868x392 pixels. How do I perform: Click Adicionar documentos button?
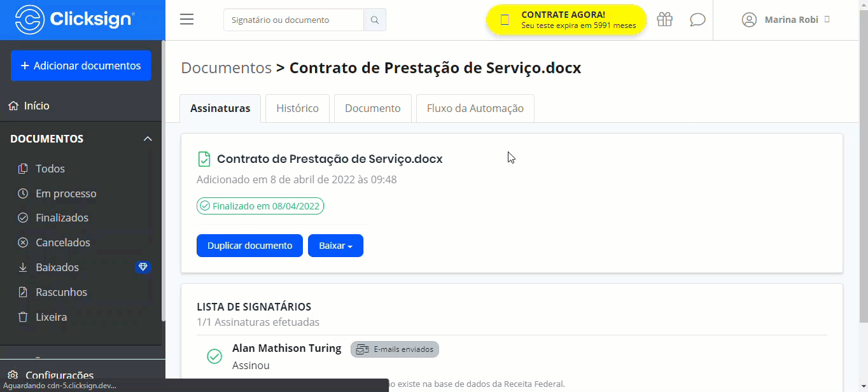81,66
